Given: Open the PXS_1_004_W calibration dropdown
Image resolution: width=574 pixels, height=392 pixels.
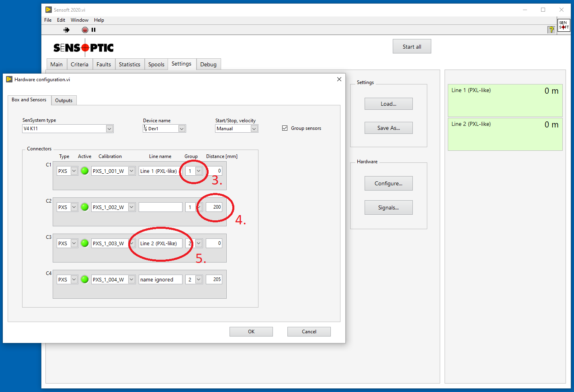Looking at the screenshot, I should (131, 279).
